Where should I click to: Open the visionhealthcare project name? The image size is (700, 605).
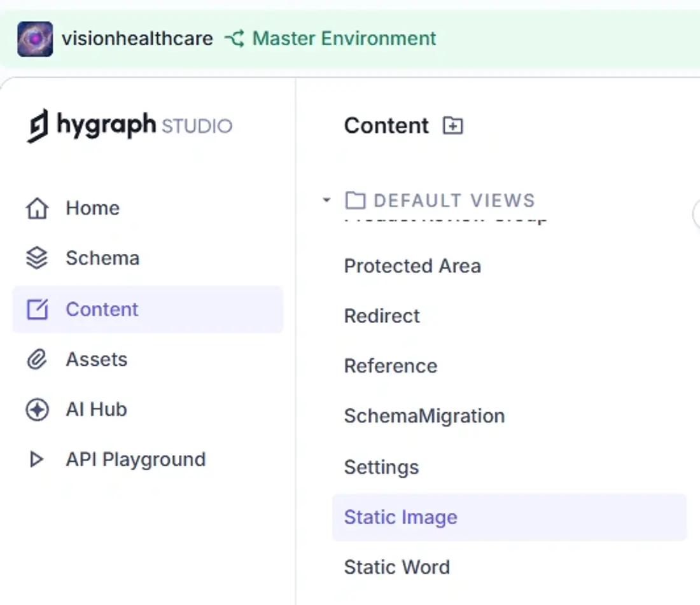(x=137, y=38)
